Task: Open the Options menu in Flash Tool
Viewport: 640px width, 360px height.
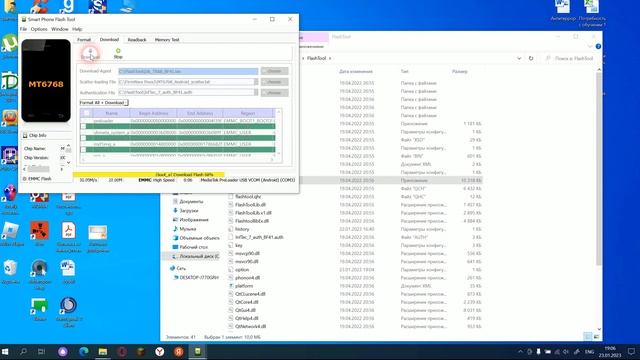Action: [39, 29]
